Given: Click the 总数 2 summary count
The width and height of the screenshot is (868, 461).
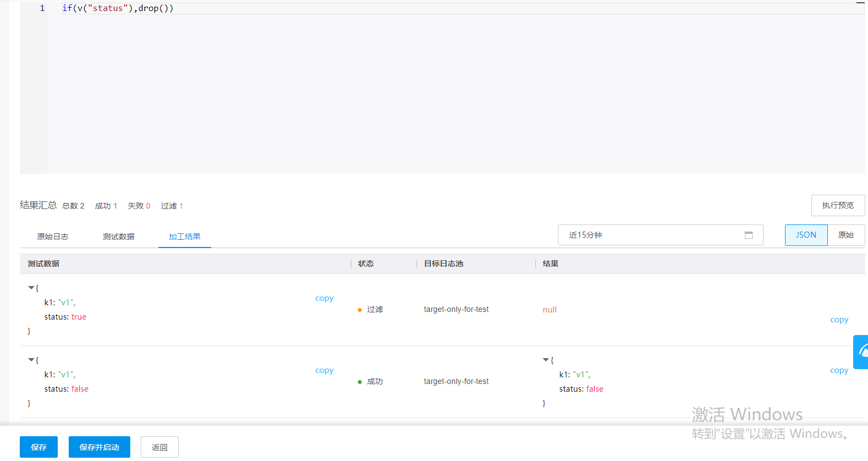Looking at the screenshot, I should point(73,206).
